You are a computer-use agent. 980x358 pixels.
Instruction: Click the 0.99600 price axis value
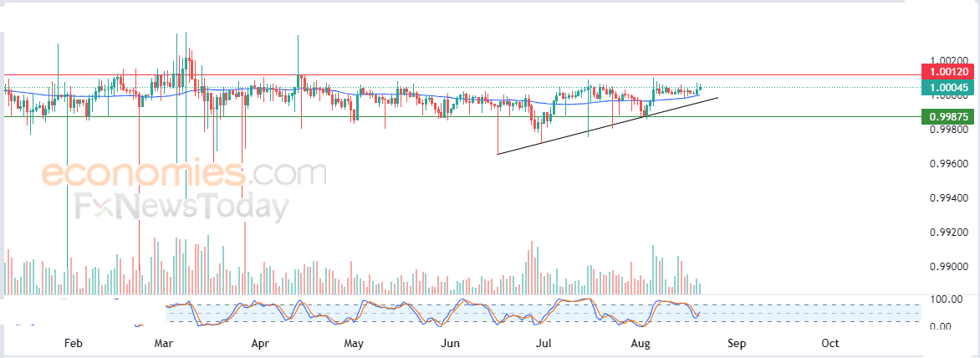point(949,164)
